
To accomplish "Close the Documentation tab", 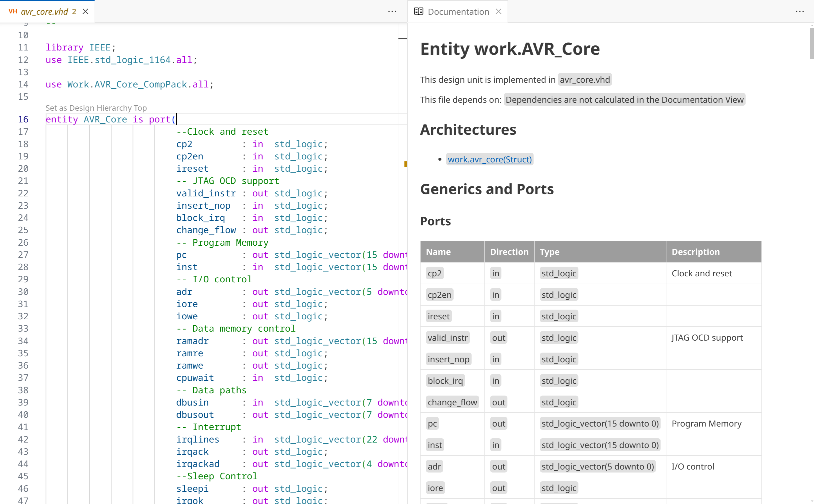I will pyautogui.click(x=498, y=12).
